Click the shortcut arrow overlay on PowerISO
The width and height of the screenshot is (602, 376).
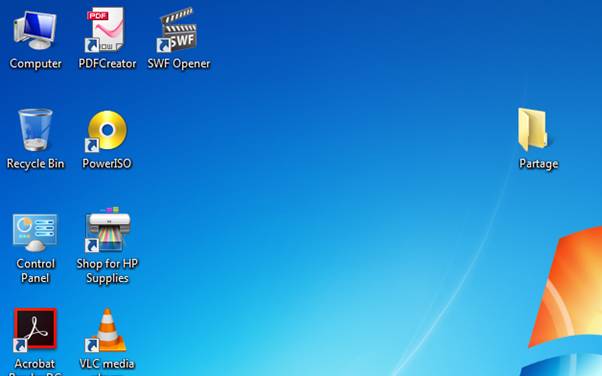pyautogui.click(x=92, y=145)
